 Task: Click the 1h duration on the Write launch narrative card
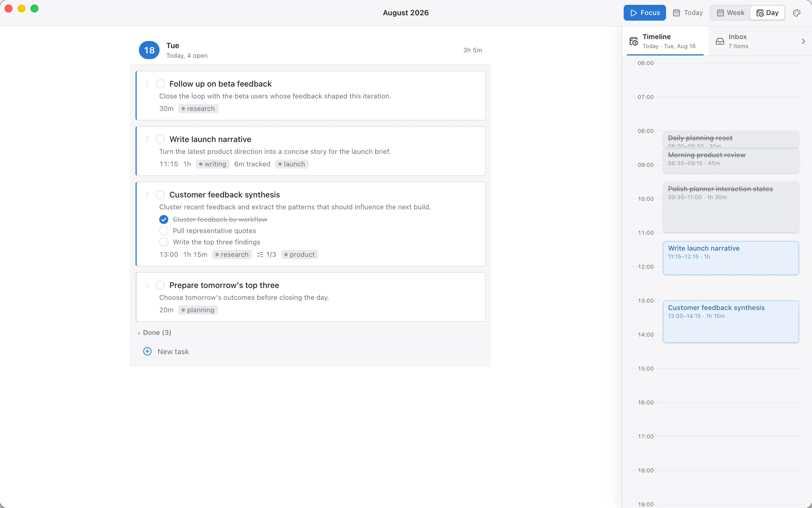(x=187, y=164)
